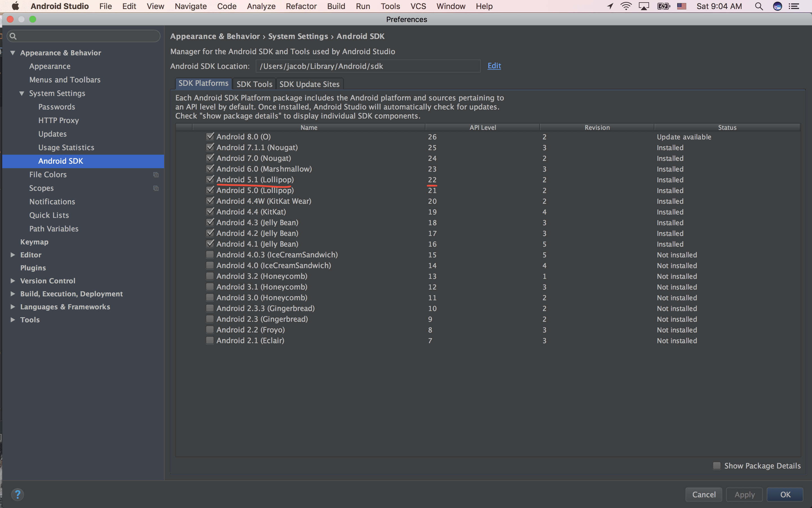Click the project-level icon beside Scopes
Image resolution: width=812 pixels, height=508 pixels.
156,188
